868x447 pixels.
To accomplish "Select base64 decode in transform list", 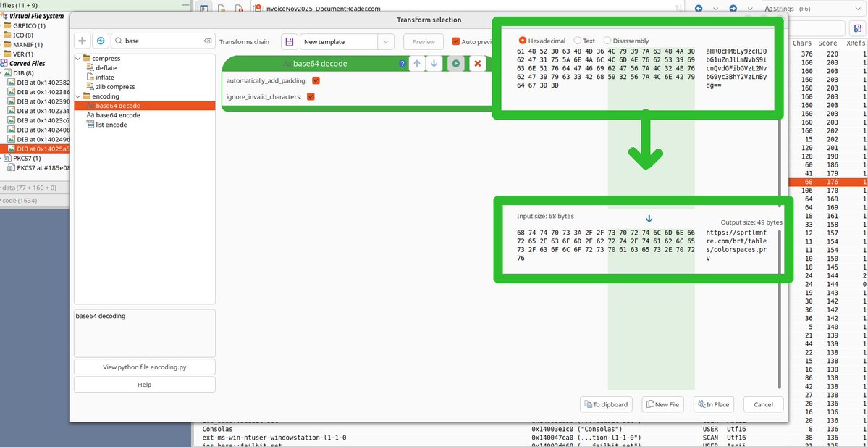I will tap(145, 105).
